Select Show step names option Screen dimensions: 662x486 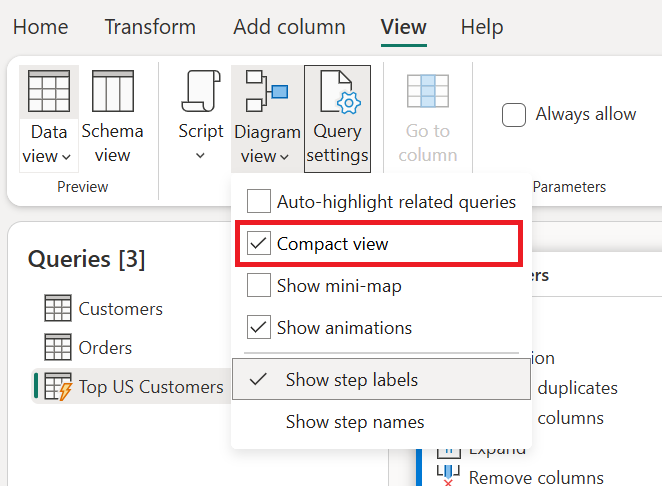pyautogui.click(x=354, y=422)
